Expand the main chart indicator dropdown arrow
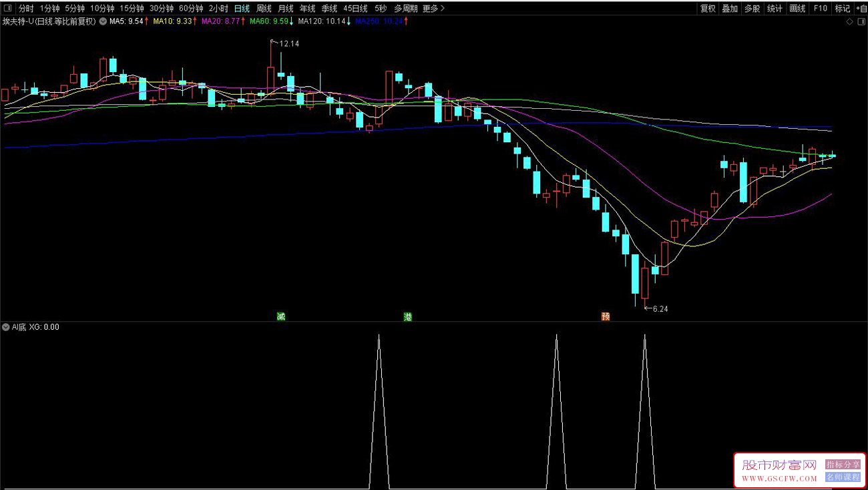 [103, 21]
